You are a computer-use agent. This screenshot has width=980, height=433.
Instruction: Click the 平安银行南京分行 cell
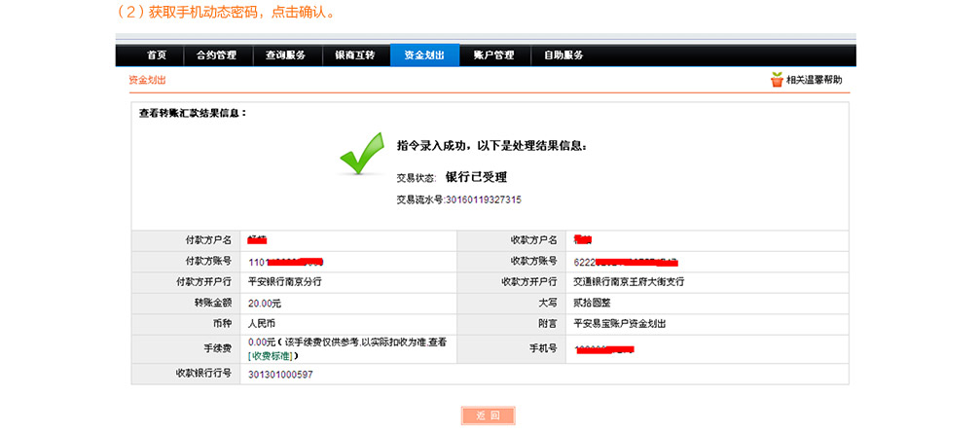tap(285, 282)
